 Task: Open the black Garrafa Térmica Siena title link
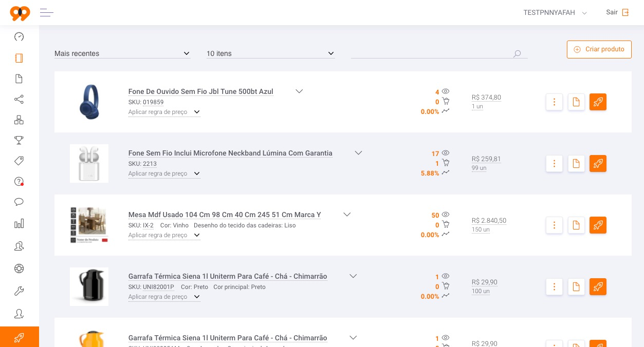tap(228, 276)
